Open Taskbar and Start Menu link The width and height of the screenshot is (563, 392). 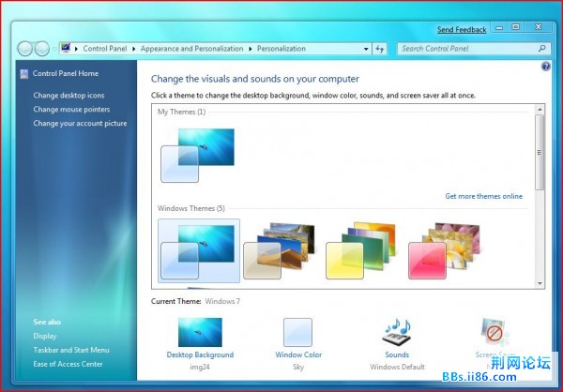coord(71,350)
